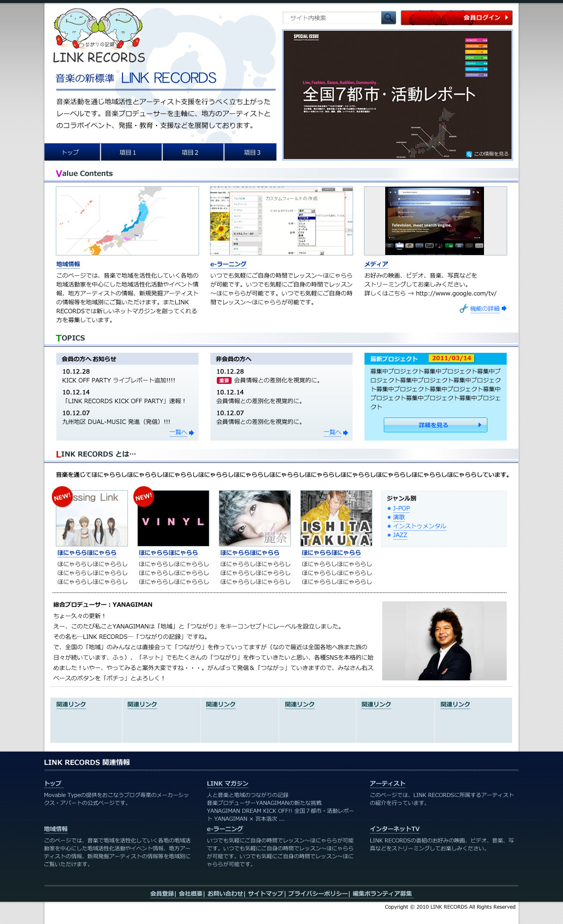Select the トップ navigation tab
563x924 pixels.
pos(72,152)
